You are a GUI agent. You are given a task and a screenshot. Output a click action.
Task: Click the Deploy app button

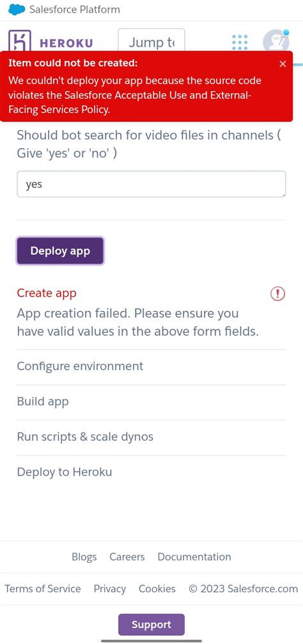coord(60,251)
